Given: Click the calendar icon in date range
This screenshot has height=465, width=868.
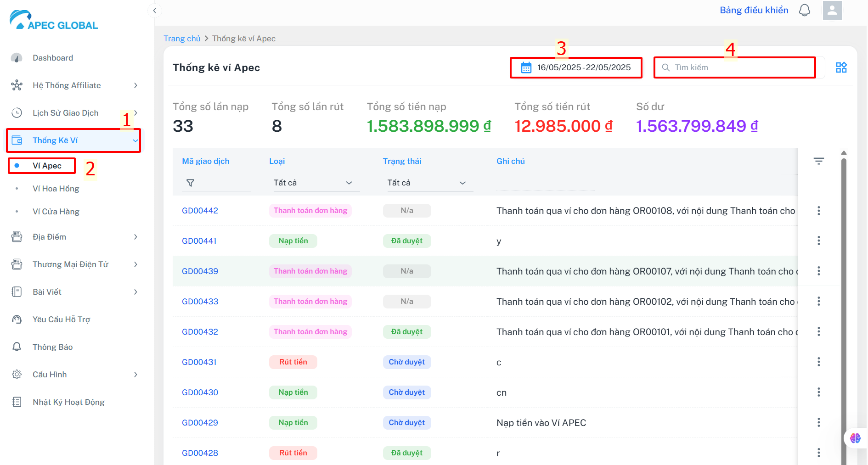Looking at the screenshot, I should 526,67.
